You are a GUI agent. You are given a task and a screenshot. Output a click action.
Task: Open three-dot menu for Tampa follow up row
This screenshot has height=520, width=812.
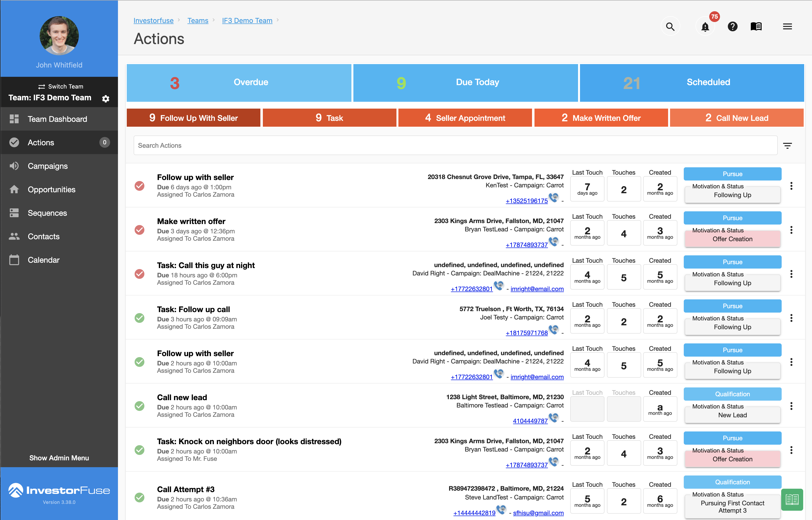click(791, 186)
